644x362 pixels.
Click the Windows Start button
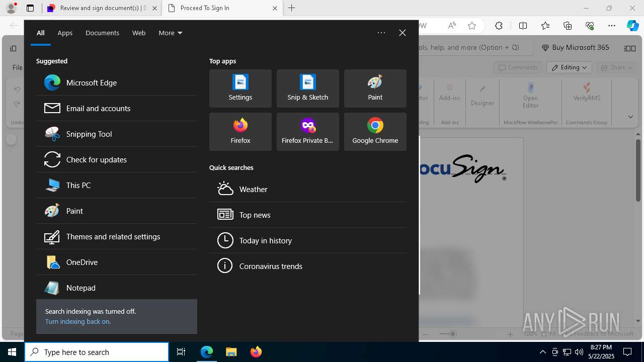12,352
